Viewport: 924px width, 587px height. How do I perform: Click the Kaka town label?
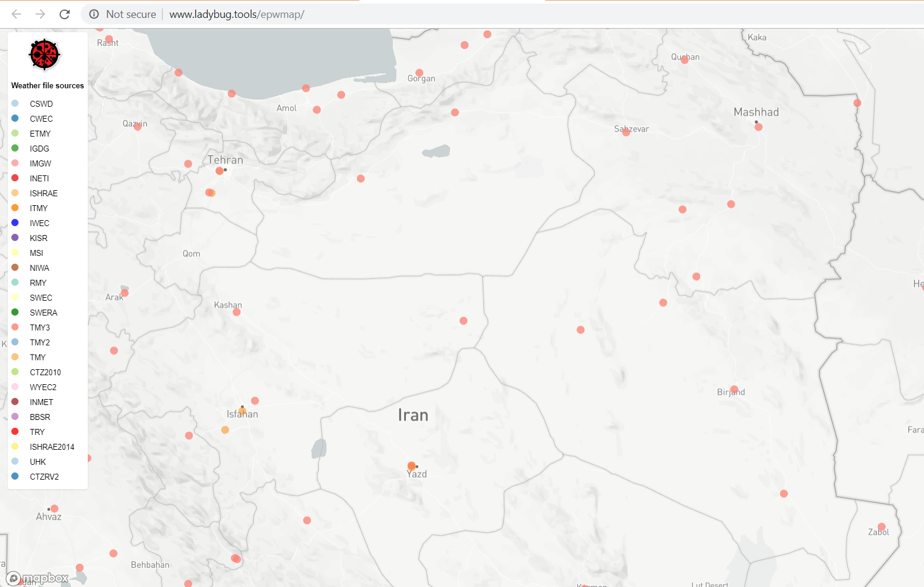point(757,37)
